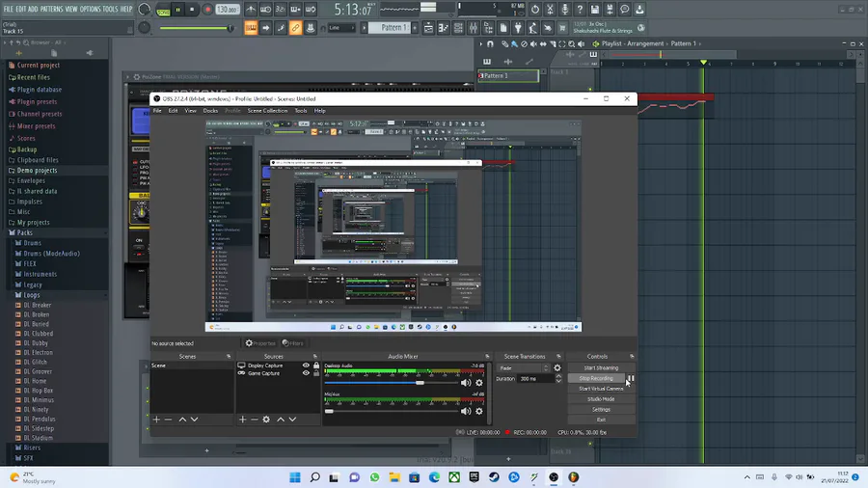
Task: Click FL Studio's record button
Action: tap(207, 10)
